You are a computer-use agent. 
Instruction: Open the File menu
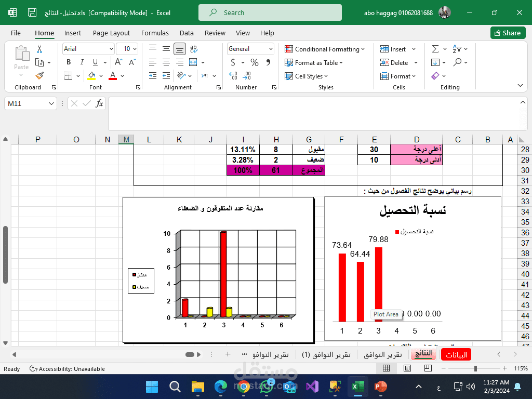[x=16, y=33]
